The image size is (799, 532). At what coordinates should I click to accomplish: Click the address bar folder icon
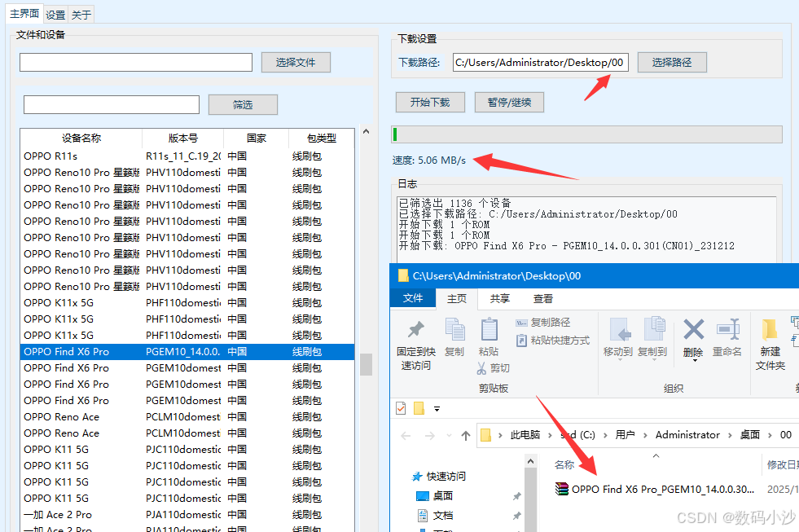pos(486,435)
